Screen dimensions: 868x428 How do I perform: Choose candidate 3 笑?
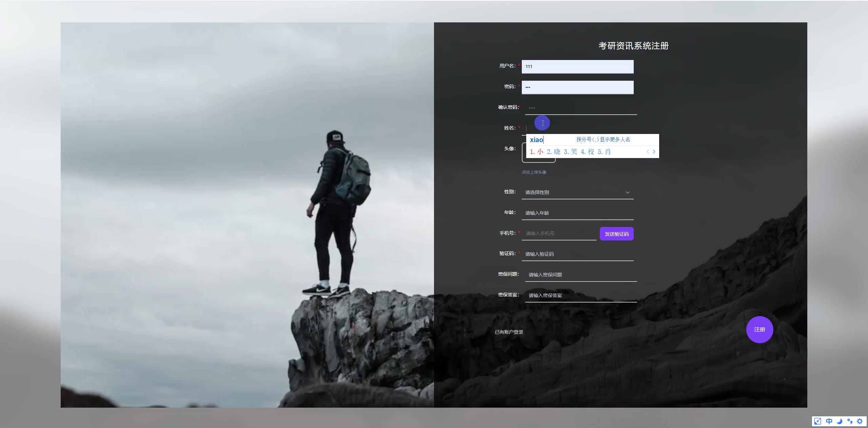click(571, 152)
